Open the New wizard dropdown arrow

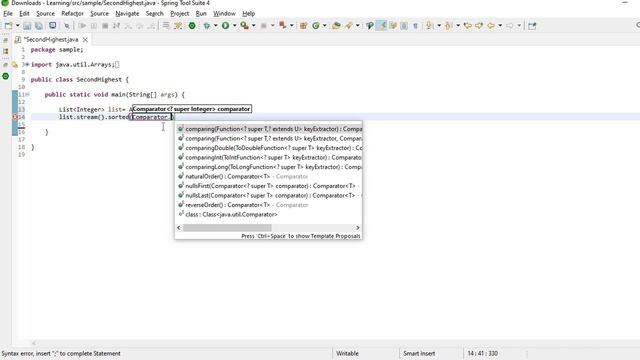coord(18,26)
